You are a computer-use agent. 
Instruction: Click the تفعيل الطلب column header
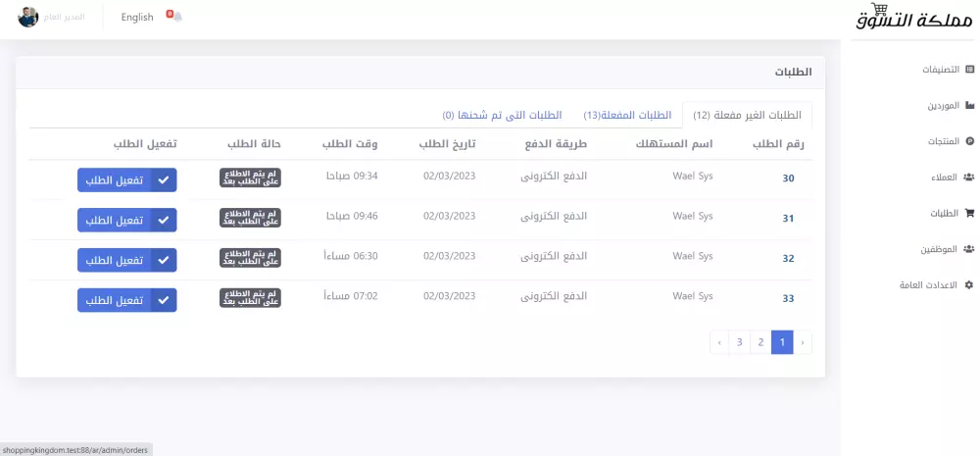pos(145,144)
